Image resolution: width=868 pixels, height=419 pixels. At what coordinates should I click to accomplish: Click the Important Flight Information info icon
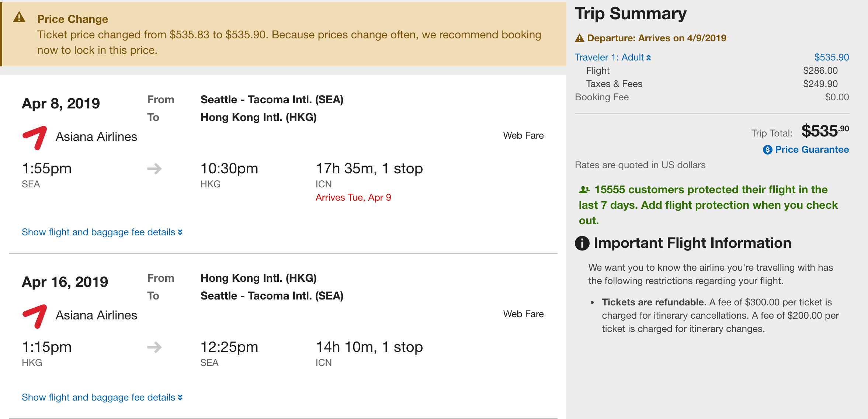(x=582, y=243)
